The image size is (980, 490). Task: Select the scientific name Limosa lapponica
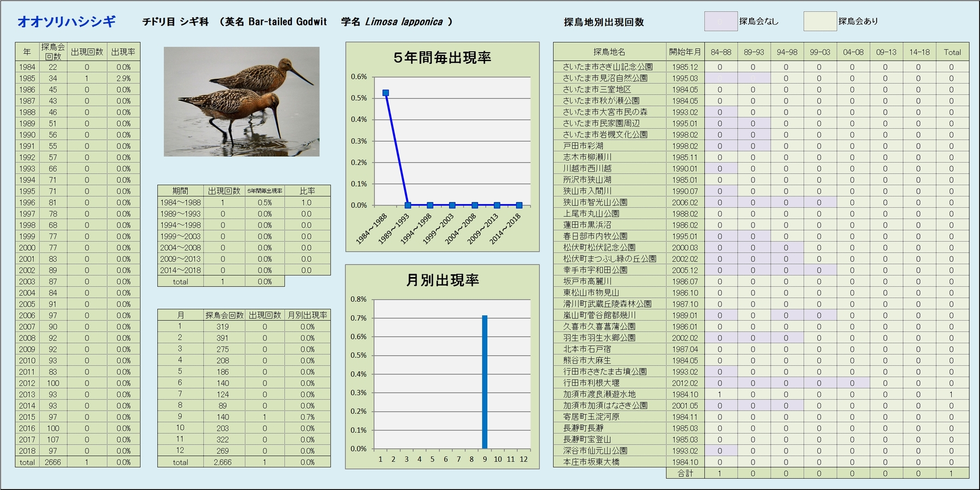tap(404, 22)
